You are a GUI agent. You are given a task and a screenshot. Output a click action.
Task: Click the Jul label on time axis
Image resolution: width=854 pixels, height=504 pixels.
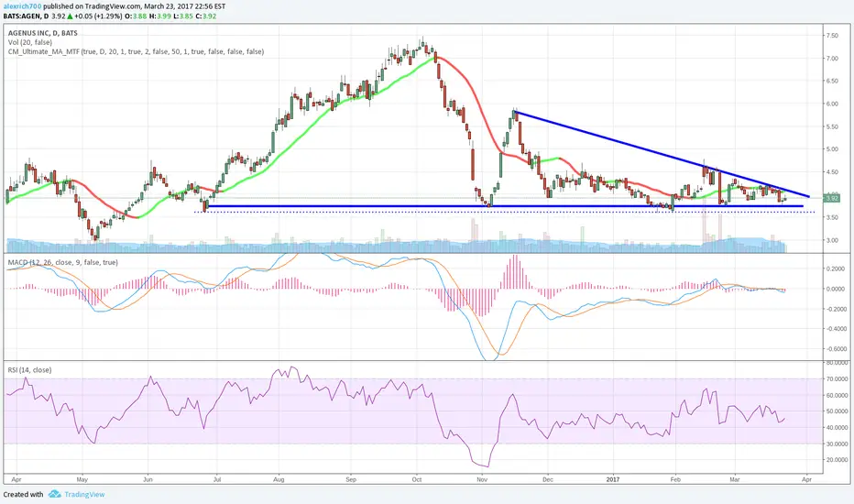point(217,479)
